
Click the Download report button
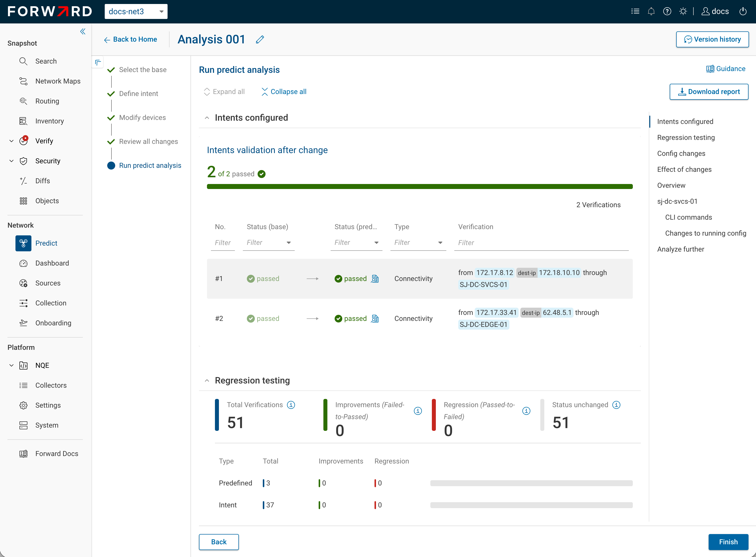pyautogui.click(x=708, y=92)
